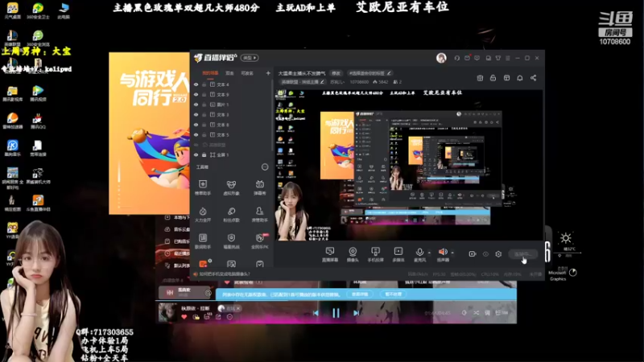Screen dimensions: 644x362
Task: Add a 摄像头 camera source
Action: [353, 254]
